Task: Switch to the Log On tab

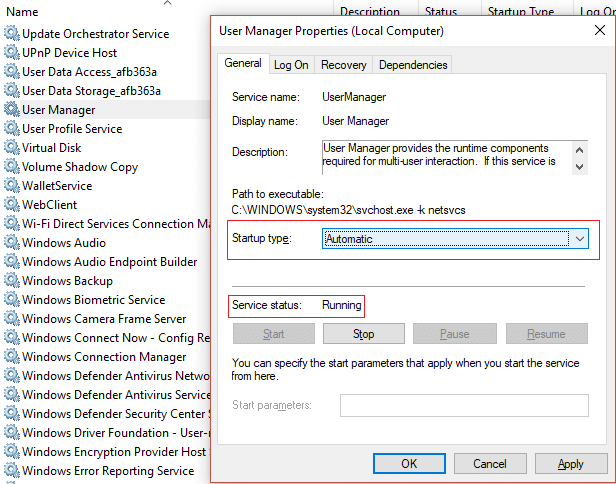Action: point(291,65)
